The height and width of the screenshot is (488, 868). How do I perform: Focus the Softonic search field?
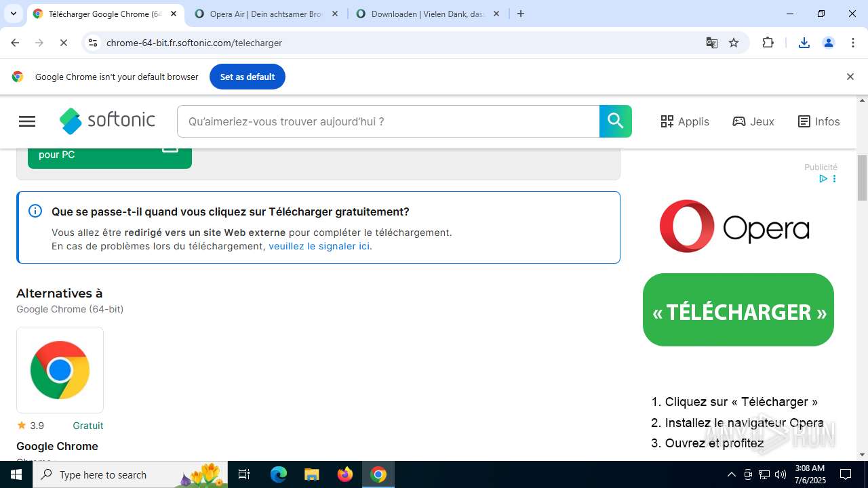click(x=388, y=121)
